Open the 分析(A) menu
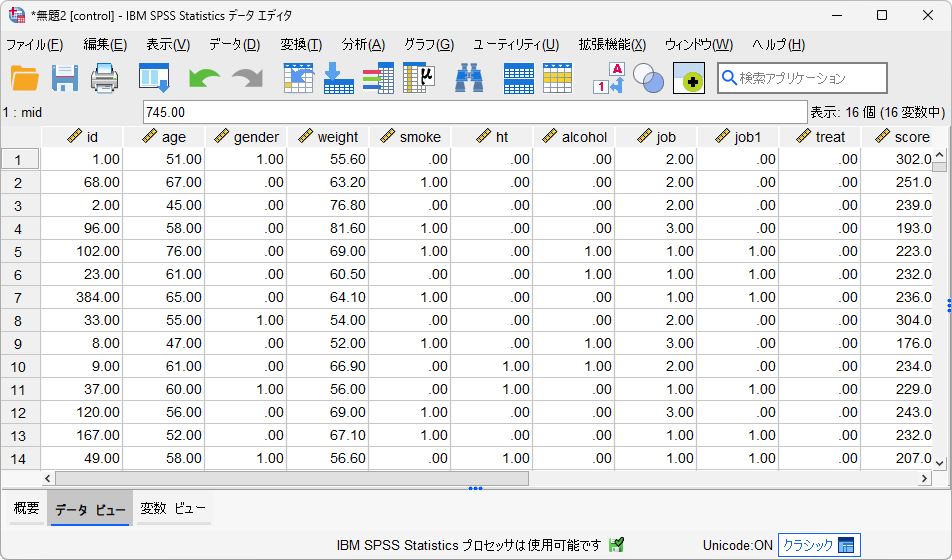Screen dimensions: 952x560 tap(363, 45)
